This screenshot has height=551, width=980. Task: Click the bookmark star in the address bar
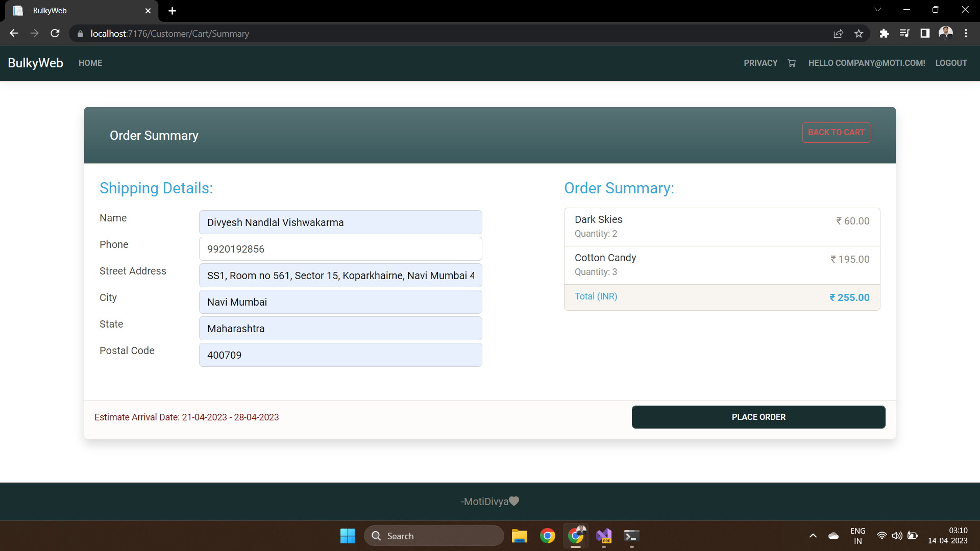(859, 33)
